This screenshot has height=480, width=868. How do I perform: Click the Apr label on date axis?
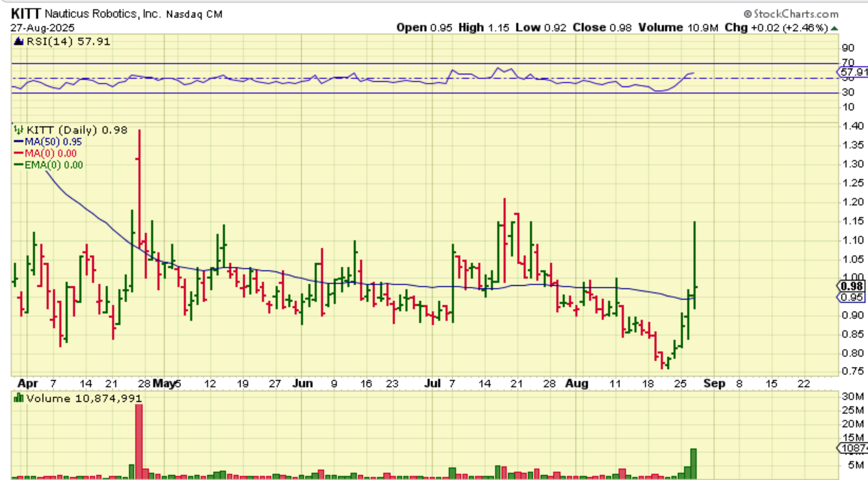tap(27, 384)
